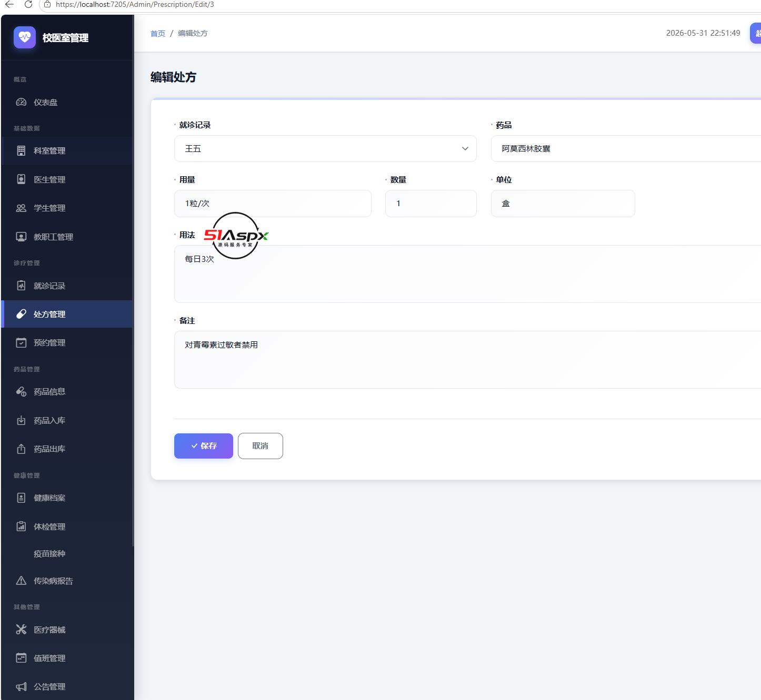Select 处方管理 menu item
The height and width of the screenshot is (700, 761).
[x=67, y=314]
